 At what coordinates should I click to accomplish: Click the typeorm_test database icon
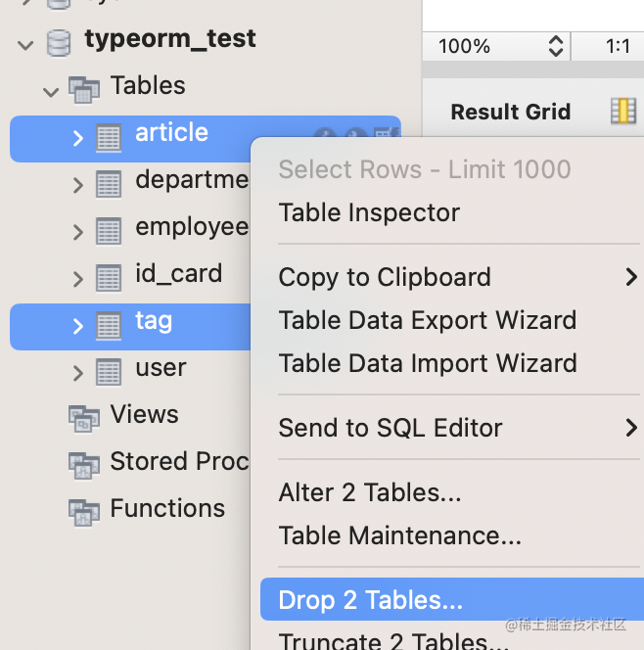(x=59, y=41)
